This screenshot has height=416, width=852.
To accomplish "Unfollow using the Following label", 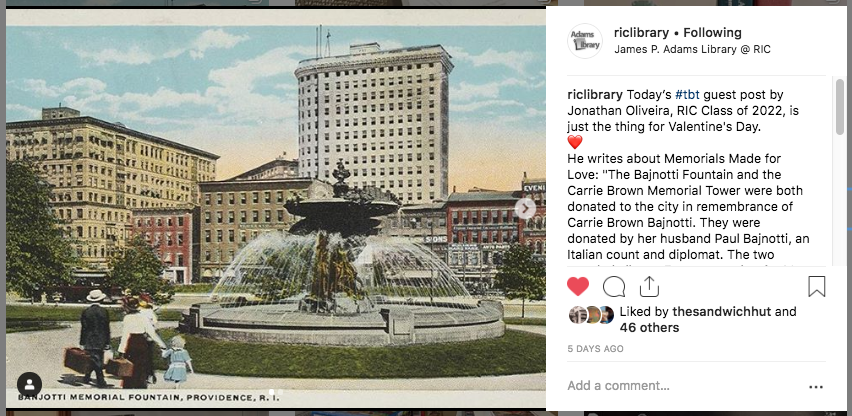I will 712,33.
